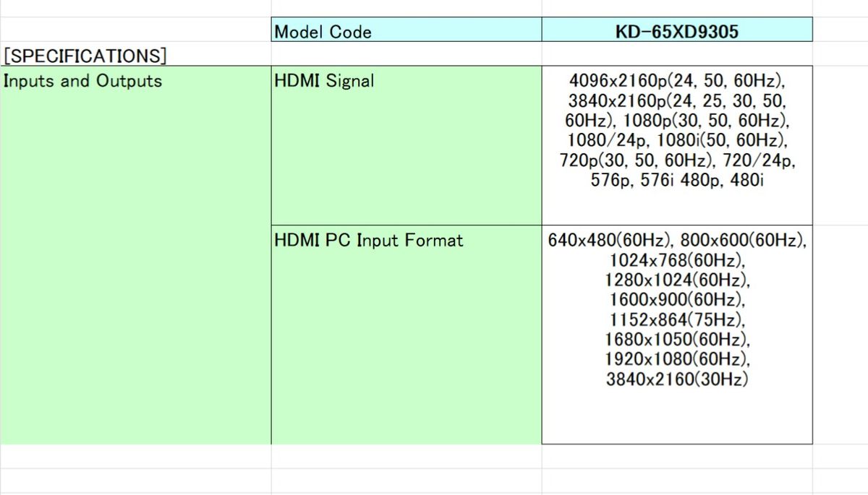
Task: Select the empty cell below the PC resolutions list
Action: coord(676,457)
